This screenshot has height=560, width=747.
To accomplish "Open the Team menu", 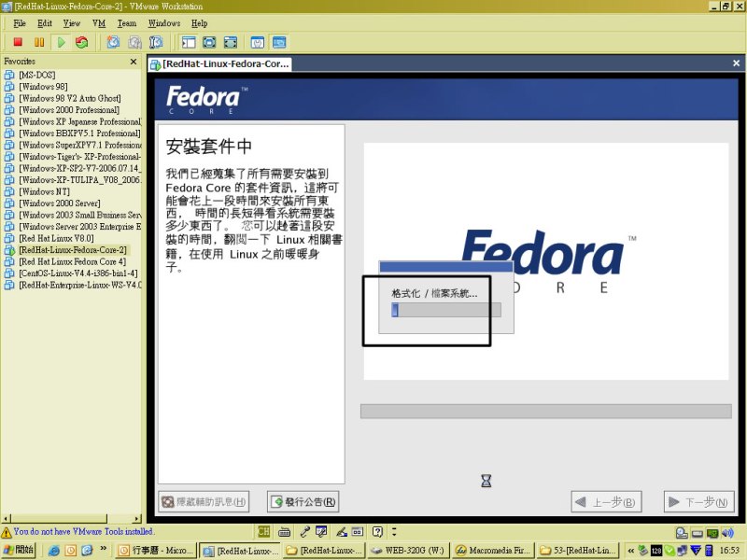I will coord(127,23).
